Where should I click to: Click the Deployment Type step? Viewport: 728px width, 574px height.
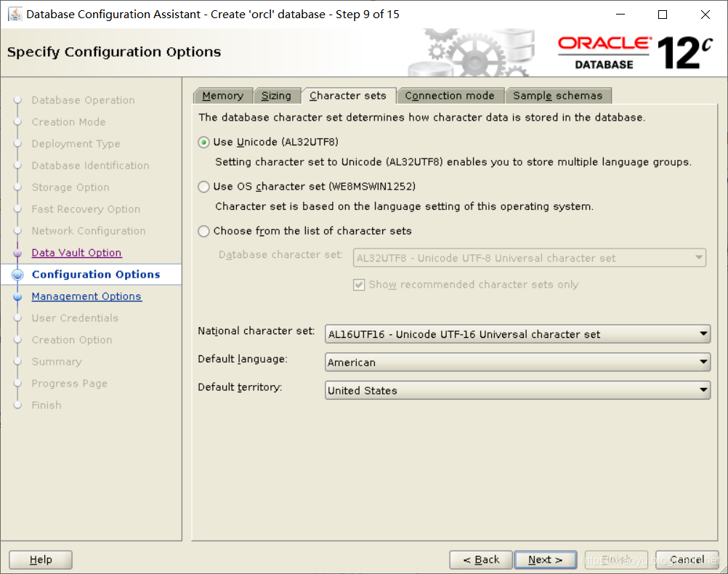[76, 144]
